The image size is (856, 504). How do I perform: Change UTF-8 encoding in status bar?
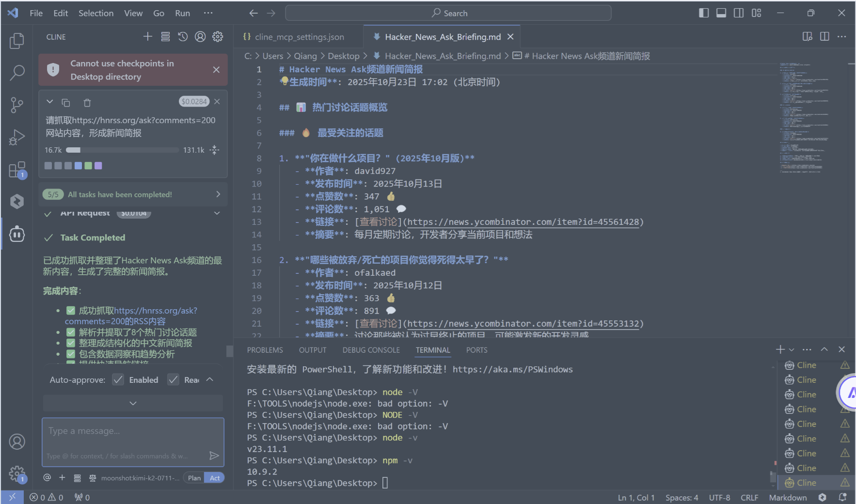(x=719, y=497)
